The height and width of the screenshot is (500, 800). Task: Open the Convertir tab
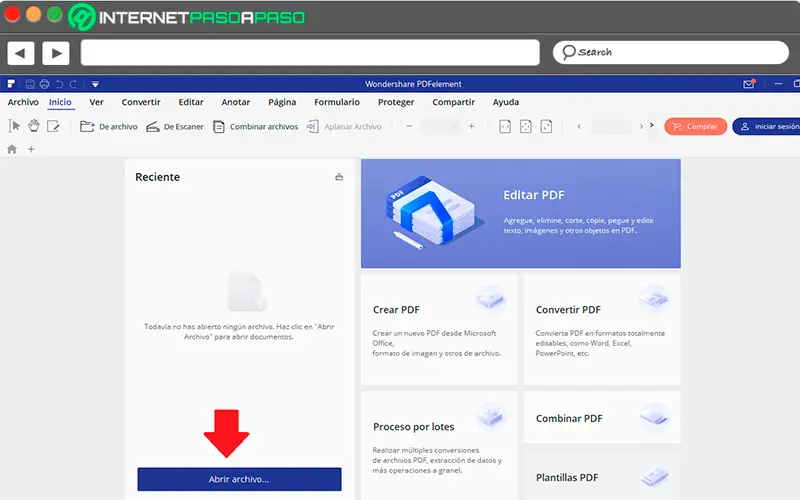[x=141, y=102]
